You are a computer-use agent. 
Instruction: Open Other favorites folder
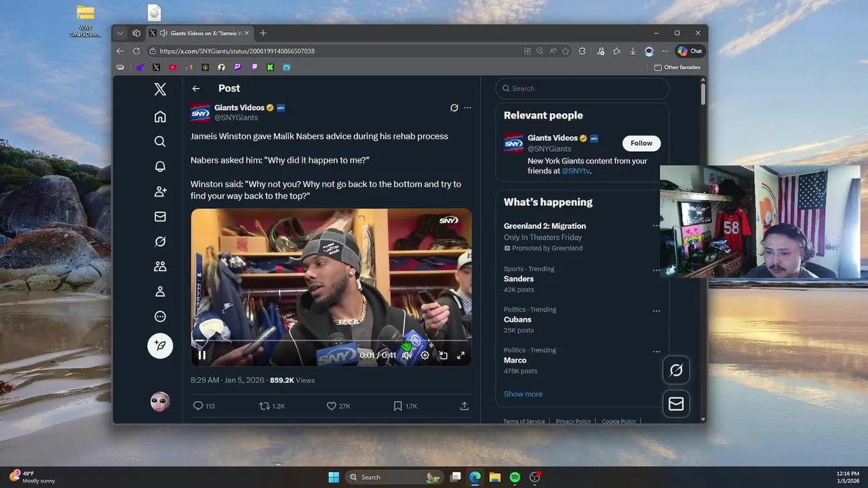[677, 67]
